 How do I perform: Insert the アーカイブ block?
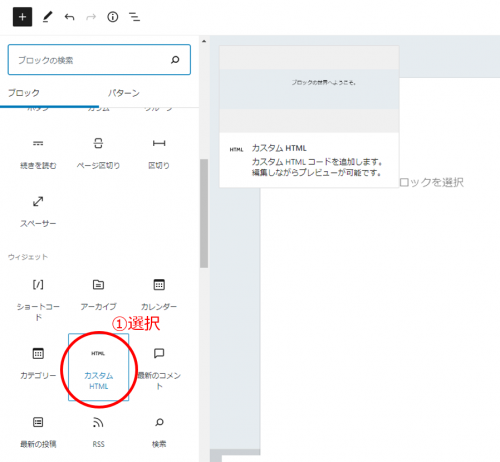[98, 295]
